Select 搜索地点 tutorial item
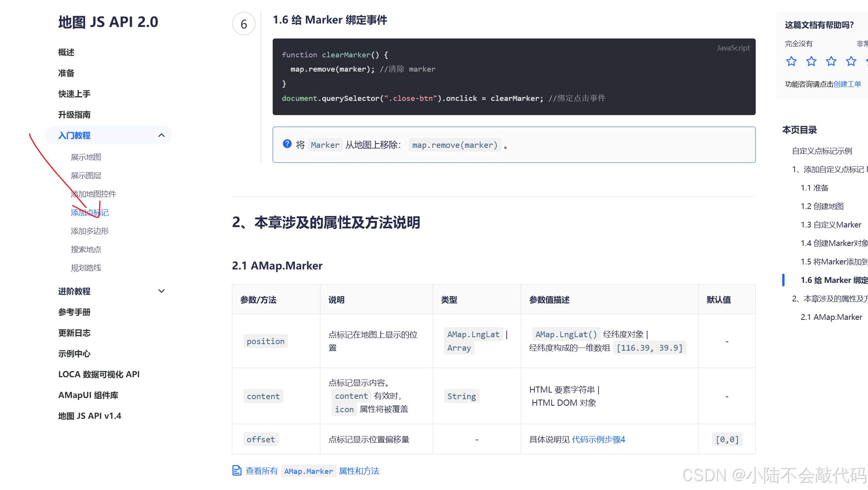This screenshot has height=490, width=868. pyautogui.click(x=86, y=249)
